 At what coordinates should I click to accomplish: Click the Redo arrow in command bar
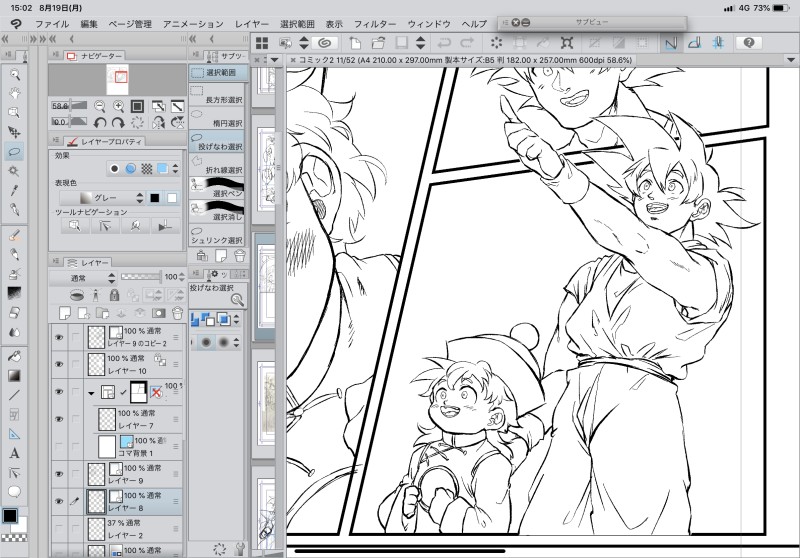[467, 43]
